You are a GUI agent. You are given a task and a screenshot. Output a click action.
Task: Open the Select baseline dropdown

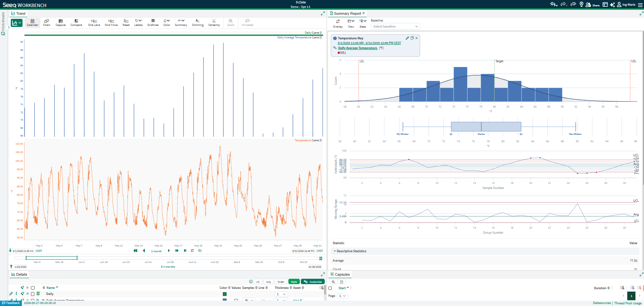pyautogui.click(x=396, y=26)
